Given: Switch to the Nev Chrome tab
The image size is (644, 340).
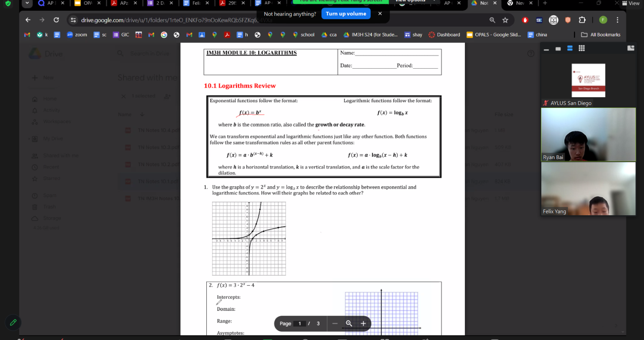Looking at the screenshot, I should [x=520, y=3].
